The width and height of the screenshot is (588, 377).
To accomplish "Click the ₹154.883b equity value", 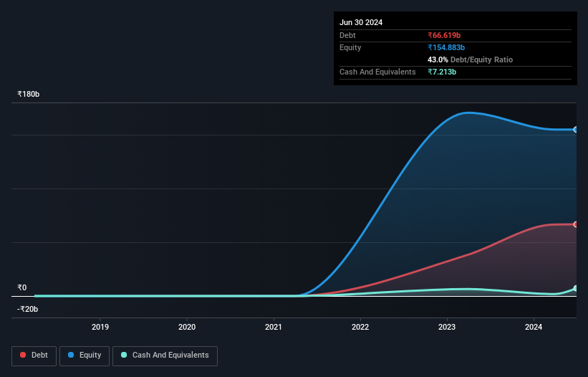I will (x=446, y=47).
